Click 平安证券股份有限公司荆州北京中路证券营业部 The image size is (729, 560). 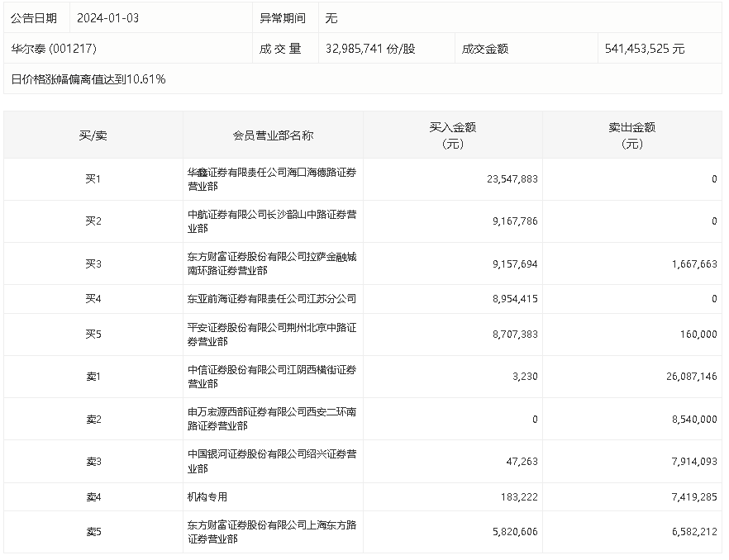[272, 335]
